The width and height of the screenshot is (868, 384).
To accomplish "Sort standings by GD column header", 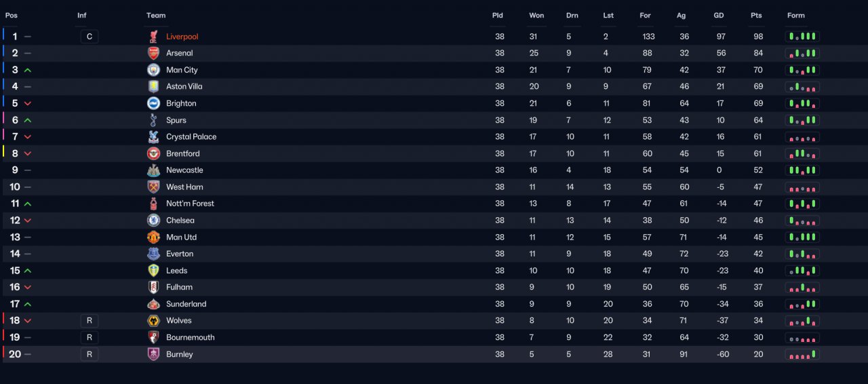I will (719, 16).
